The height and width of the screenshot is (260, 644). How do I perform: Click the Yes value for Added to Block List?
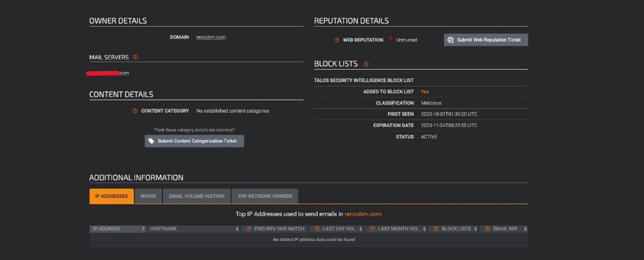[x=425, y=91]
